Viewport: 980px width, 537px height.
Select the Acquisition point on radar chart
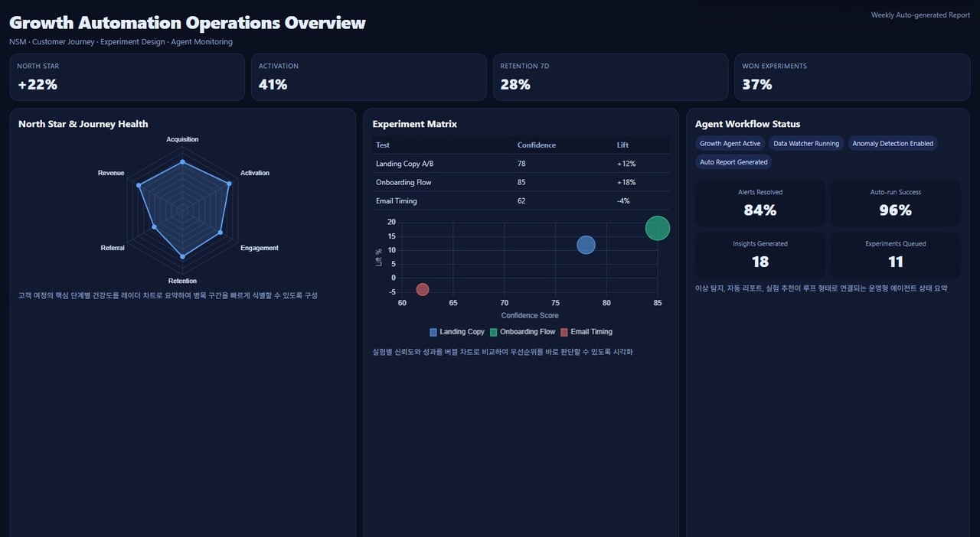[182, 162]
